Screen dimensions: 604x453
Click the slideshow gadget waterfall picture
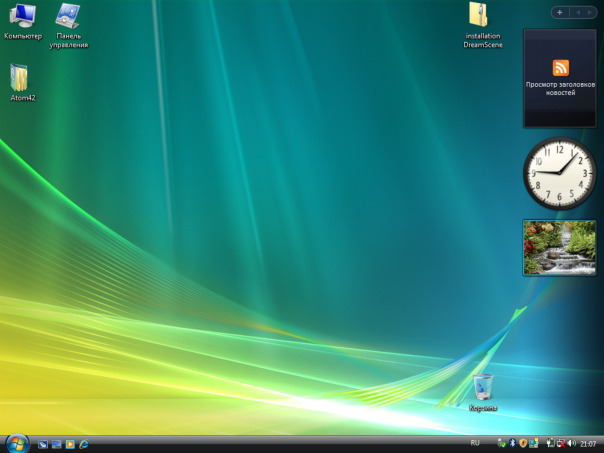559,247
